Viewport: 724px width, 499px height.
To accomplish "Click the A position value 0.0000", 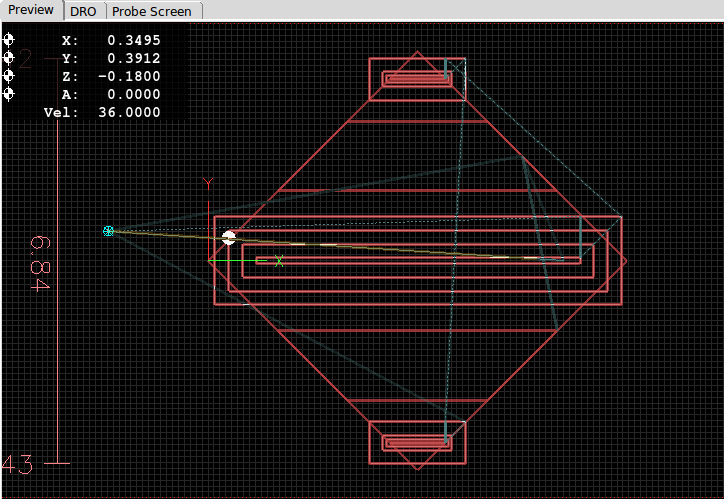I will 133,95.
